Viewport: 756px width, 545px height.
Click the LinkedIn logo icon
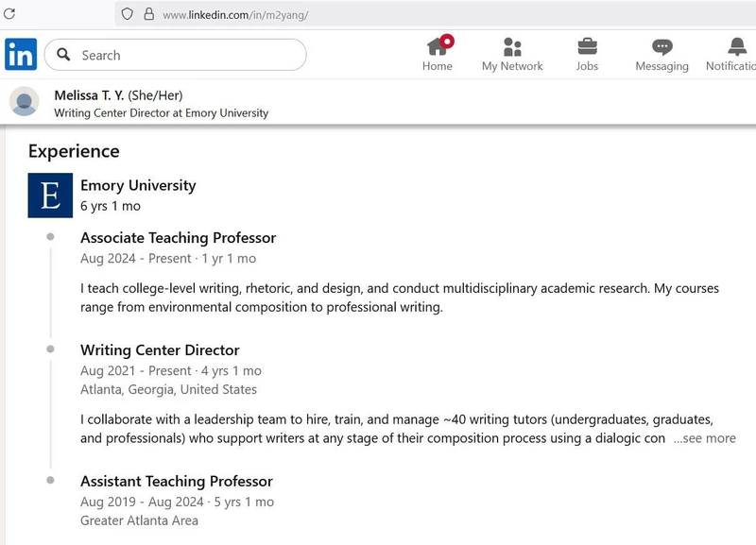(x=21, y=54)
